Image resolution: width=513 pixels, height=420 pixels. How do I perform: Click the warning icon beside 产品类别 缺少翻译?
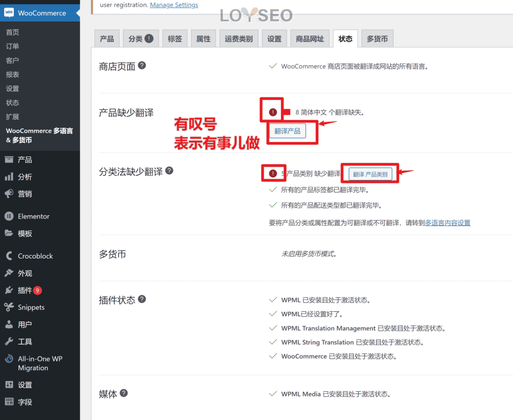(273, 173)
